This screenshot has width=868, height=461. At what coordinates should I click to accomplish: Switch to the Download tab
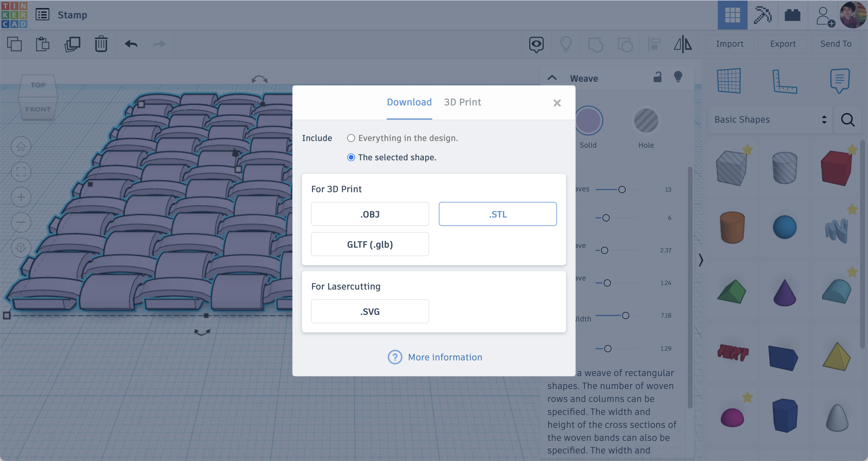409,102
